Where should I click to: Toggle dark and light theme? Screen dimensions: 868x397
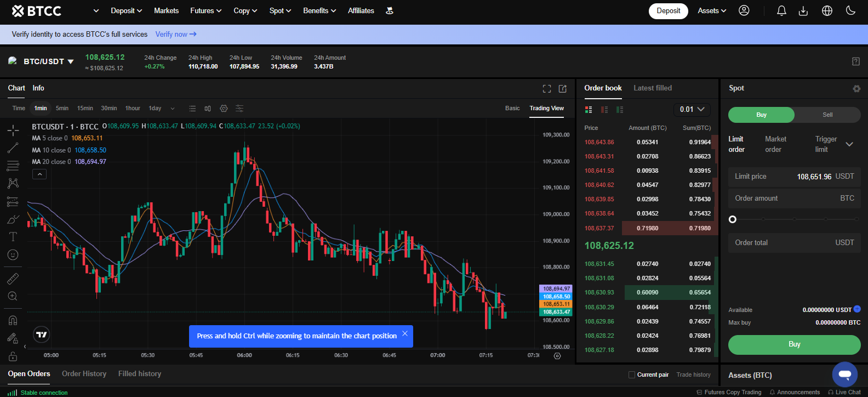click(851, 10)
